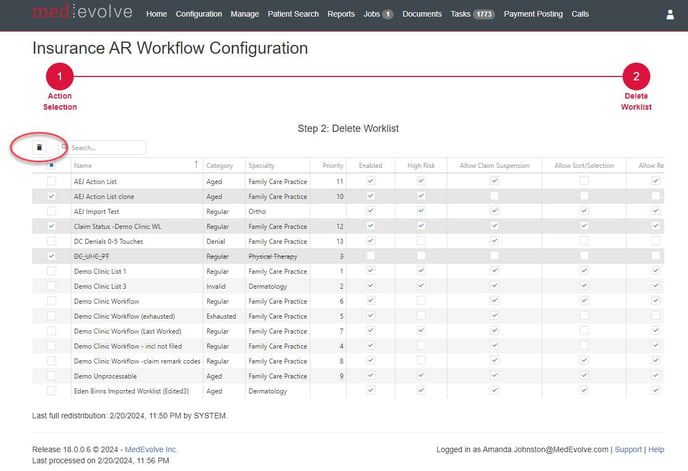Open the Tasks 1773 badge
The width and height of the screenshot is (688, 471).
484,15
